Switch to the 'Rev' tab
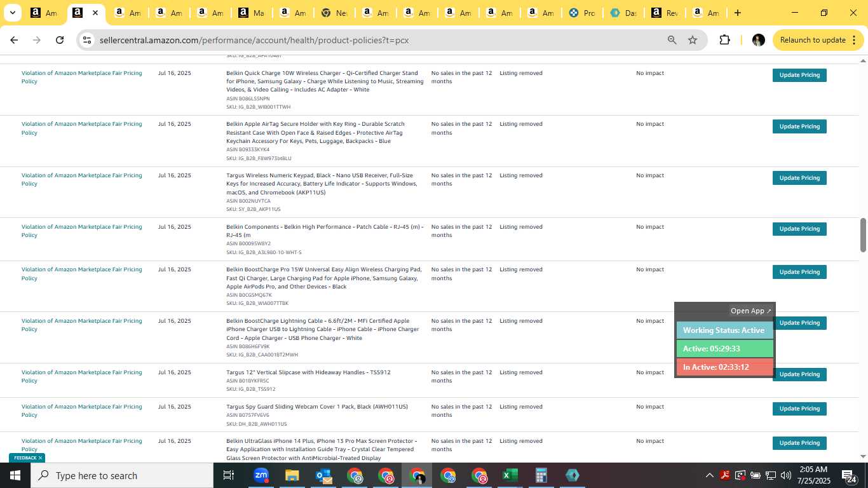Image resolution: width=868 pixels, height=488 pixels. (664, 13)
